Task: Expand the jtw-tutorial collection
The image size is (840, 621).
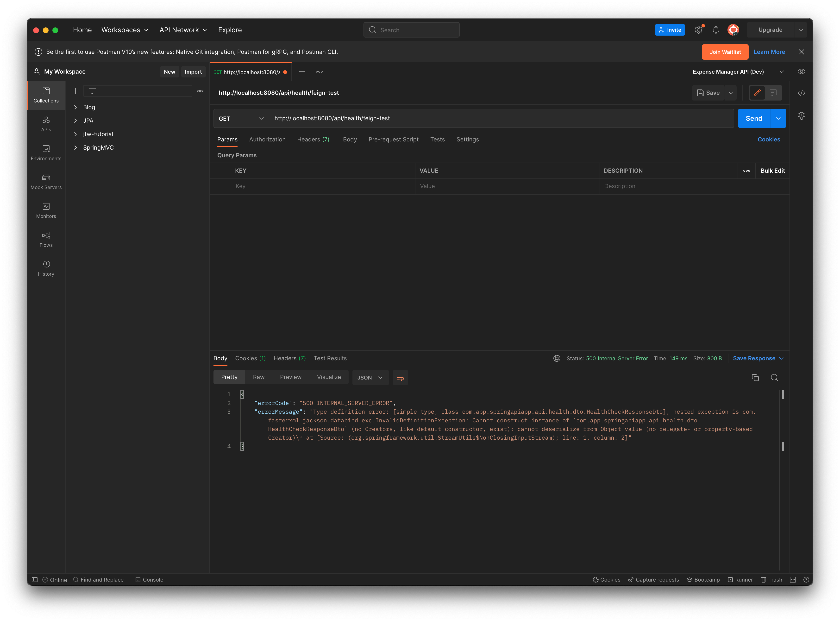Action: click(75, 134)
